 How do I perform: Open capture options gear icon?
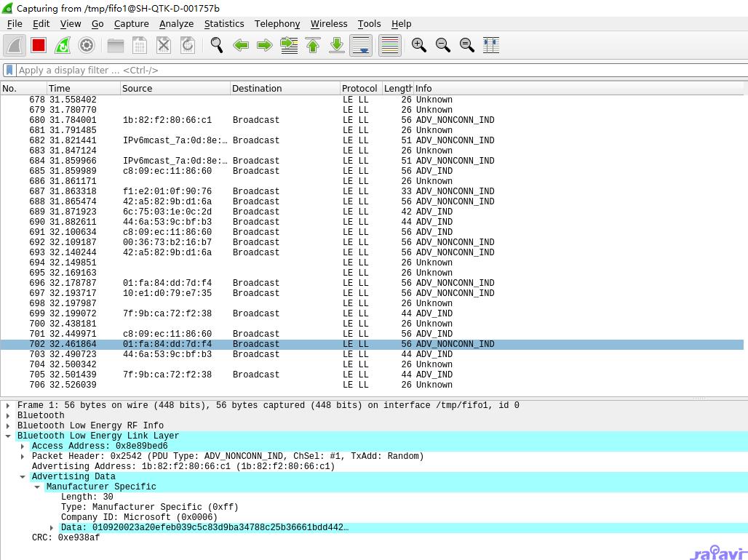pos(87,45)
